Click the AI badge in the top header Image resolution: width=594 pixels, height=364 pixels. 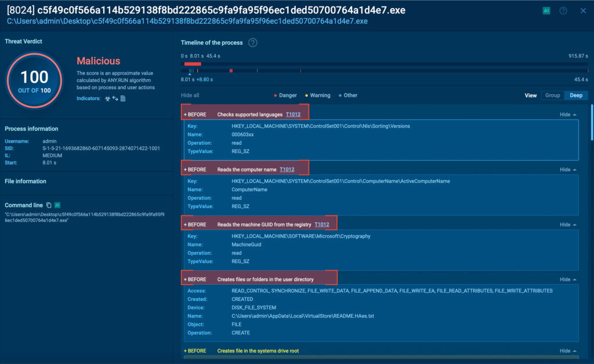coord(546,10)
